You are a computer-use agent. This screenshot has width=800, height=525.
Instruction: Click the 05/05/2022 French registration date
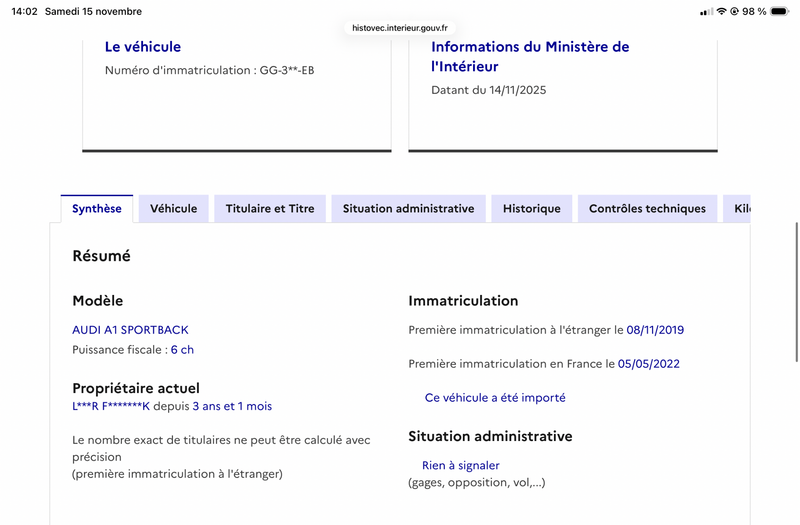tap(648, 364)
